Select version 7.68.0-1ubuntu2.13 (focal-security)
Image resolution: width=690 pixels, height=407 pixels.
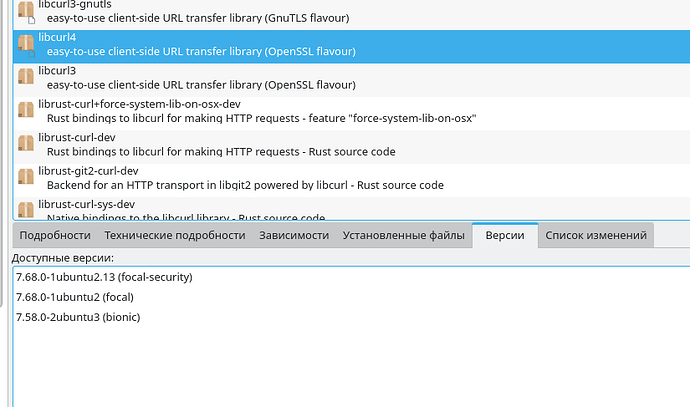pyautogui.click(x=104, y=277)
